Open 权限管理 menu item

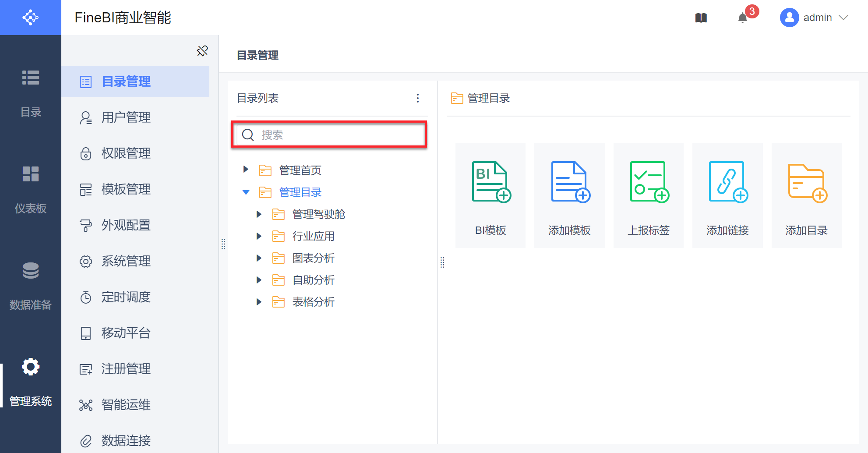(x=126, y=153)
